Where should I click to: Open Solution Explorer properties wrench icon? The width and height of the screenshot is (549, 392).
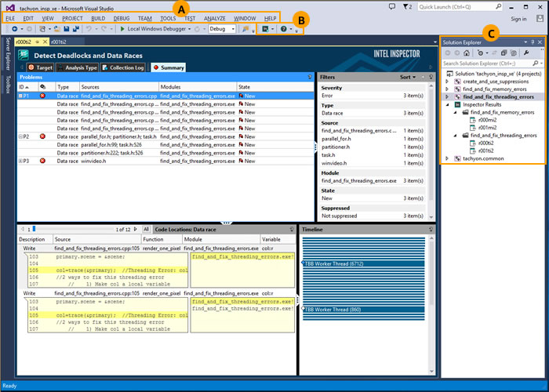click(526, 53)
